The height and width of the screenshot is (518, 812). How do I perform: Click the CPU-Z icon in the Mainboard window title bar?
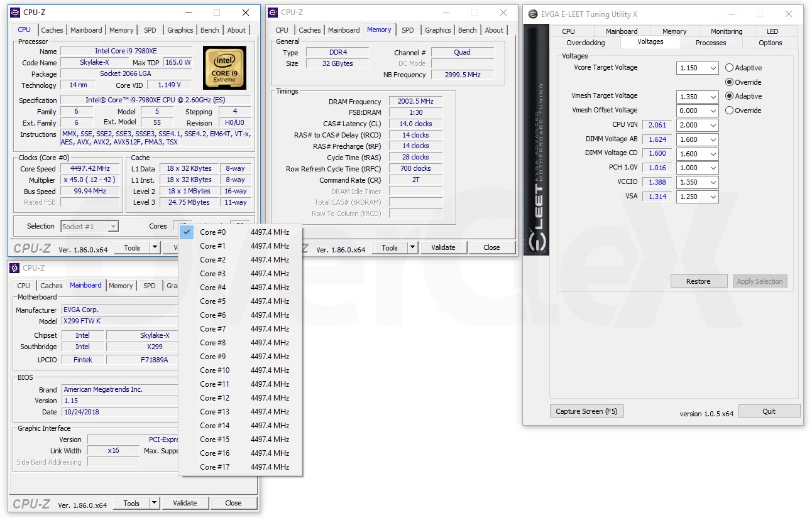15,268
